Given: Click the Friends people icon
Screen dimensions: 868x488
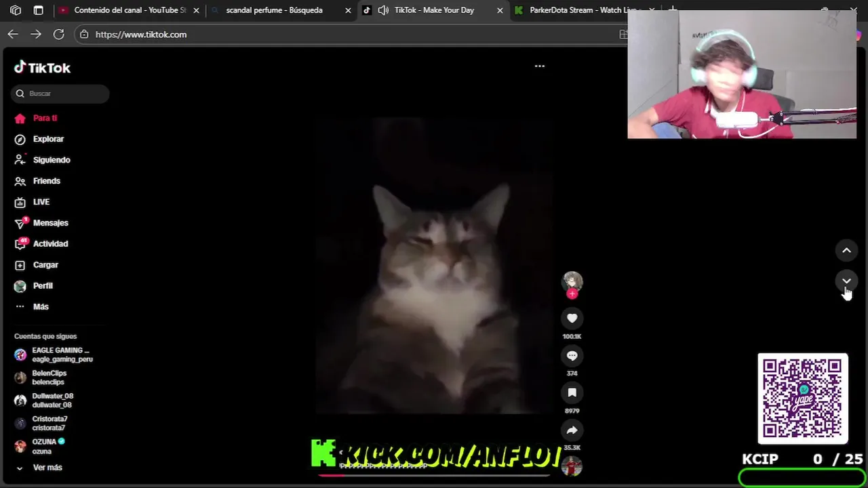Looking at the screenshot, I should click(x=20, y=181).
